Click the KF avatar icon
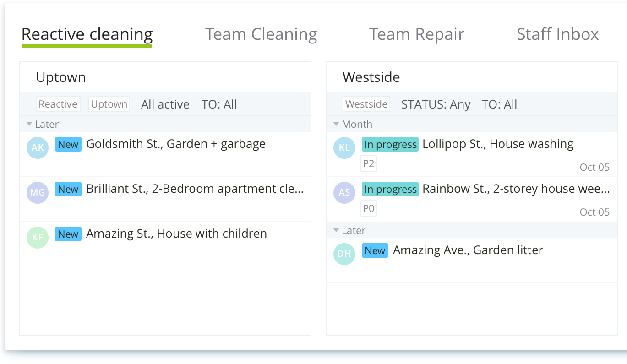 click(38, 237)
